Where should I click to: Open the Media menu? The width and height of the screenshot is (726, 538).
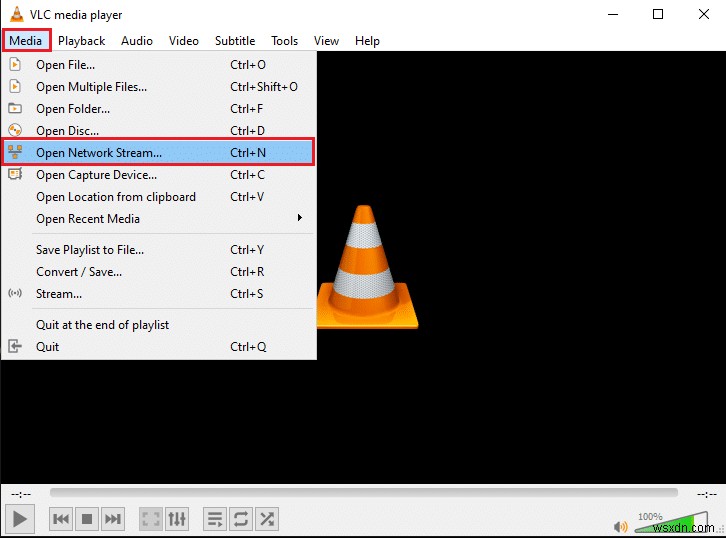click(x=26, y=41)
